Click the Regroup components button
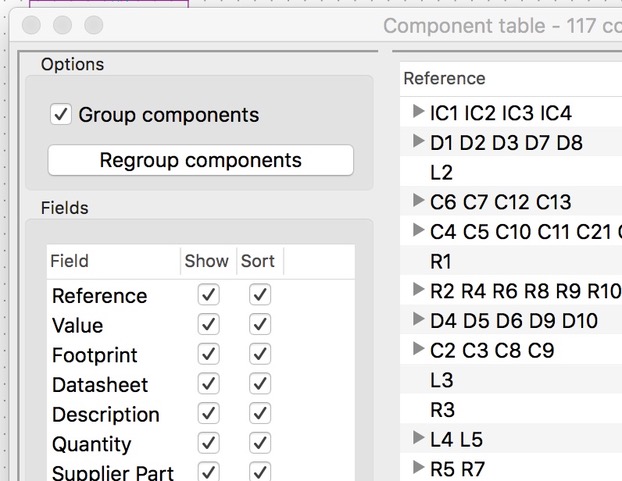The image size is (622, 481). click(x=200, y=160)
